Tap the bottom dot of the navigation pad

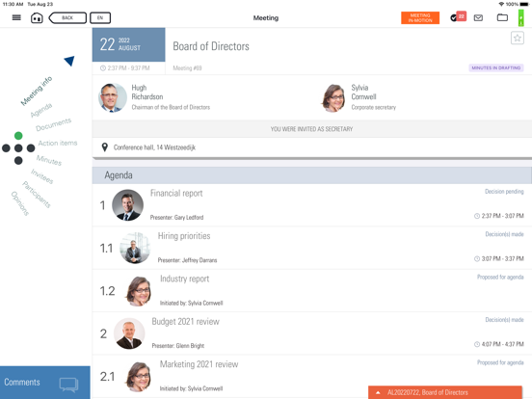pyautogui.click(x=18, y=161)
